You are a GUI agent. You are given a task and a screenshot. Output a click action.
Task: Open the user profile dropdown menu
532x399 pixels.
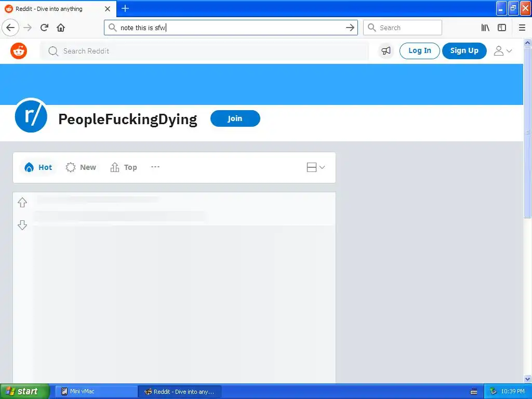503,51
